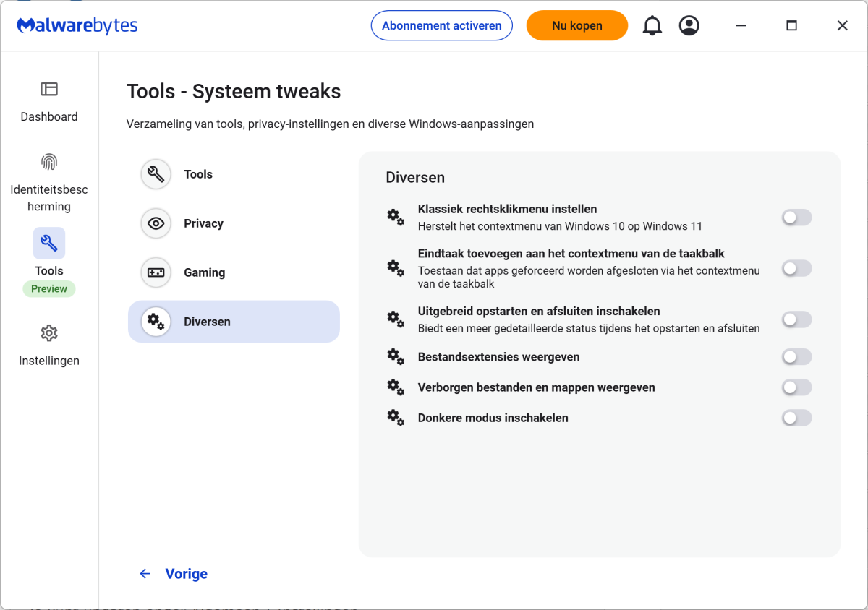868x610 pixels.
Task: Click the gears icon beside Donkere modus inschakelen
Action: pos(396,418)
